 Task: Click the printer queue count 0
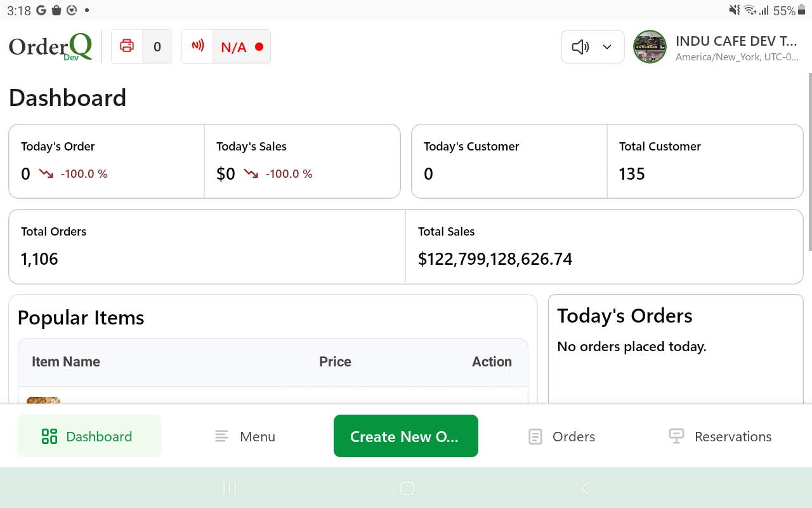[157, 47]
